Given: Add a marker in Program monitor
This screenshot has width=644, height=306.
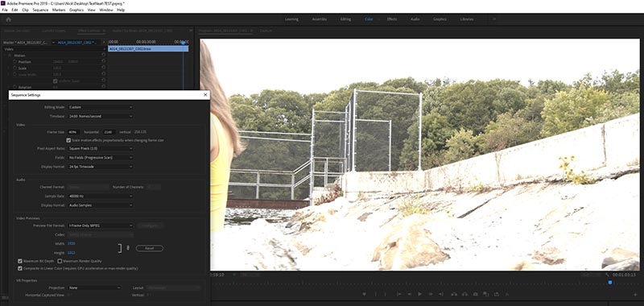Looking at the screenshot, I should tap(364, 294).
